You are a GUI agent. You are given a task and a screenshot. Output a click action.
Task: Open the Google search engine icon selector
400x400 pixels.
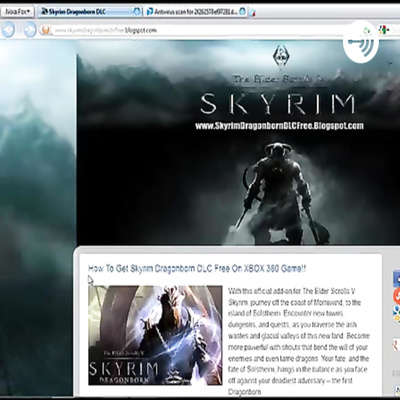click(x=384, y=30)
